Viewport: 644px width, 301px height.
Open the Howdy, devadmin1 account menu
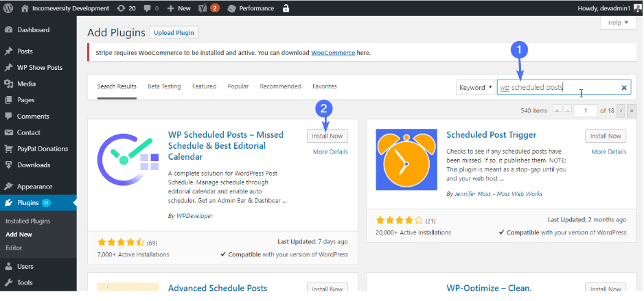(x=609, y=8)
